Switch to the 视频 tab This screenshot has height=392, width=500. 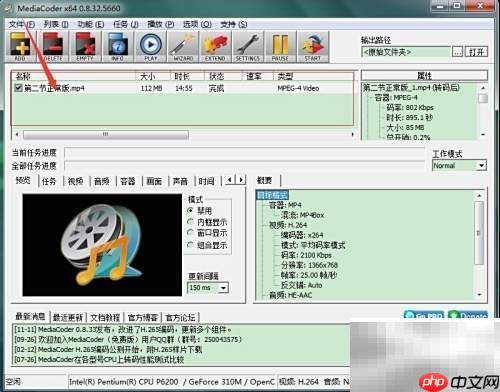(76, 181)
